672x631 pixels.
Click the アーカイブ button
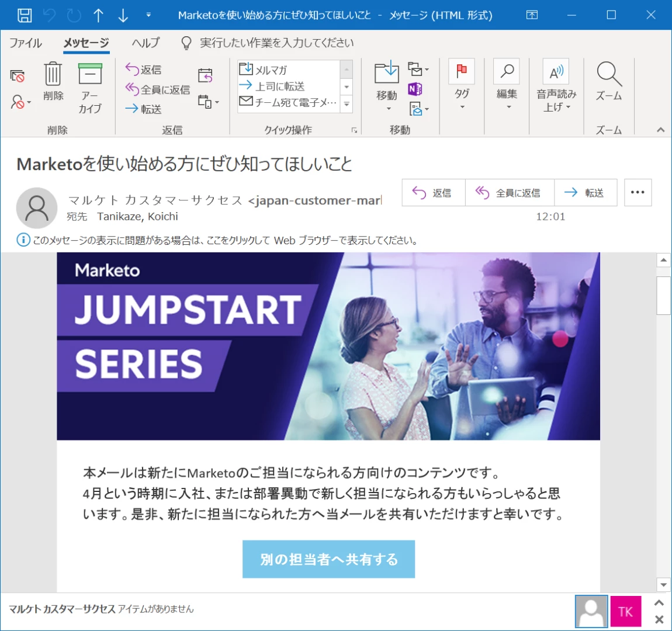tap(90, 88)
